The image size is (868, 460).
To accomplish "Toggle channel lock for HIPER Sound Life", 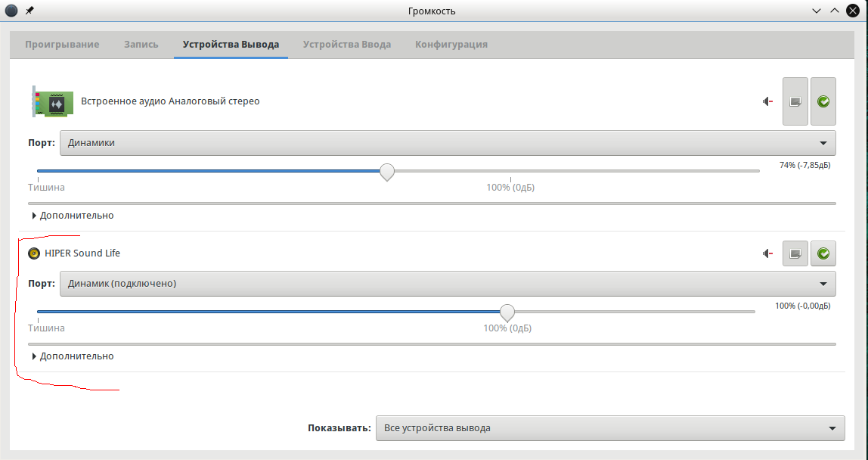I will pos(795,253).
